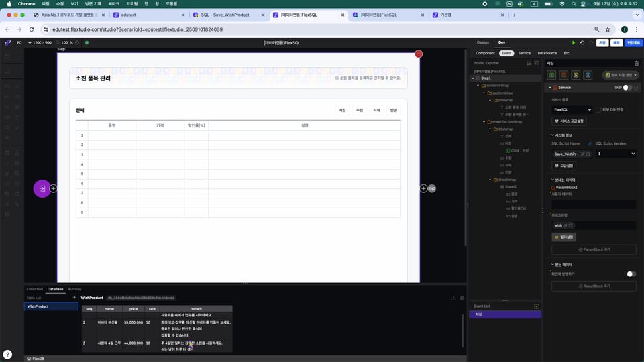This screenshot has height=362, width=644.
Task: Open the Apple menu
Action: tap(9, 4)
